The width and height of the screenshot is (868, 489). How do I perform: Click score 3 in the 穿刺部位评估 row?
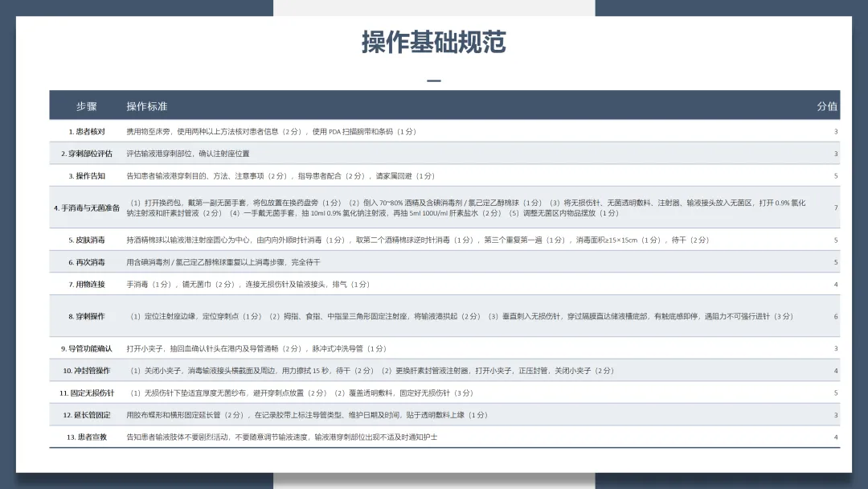coord(836,154)
